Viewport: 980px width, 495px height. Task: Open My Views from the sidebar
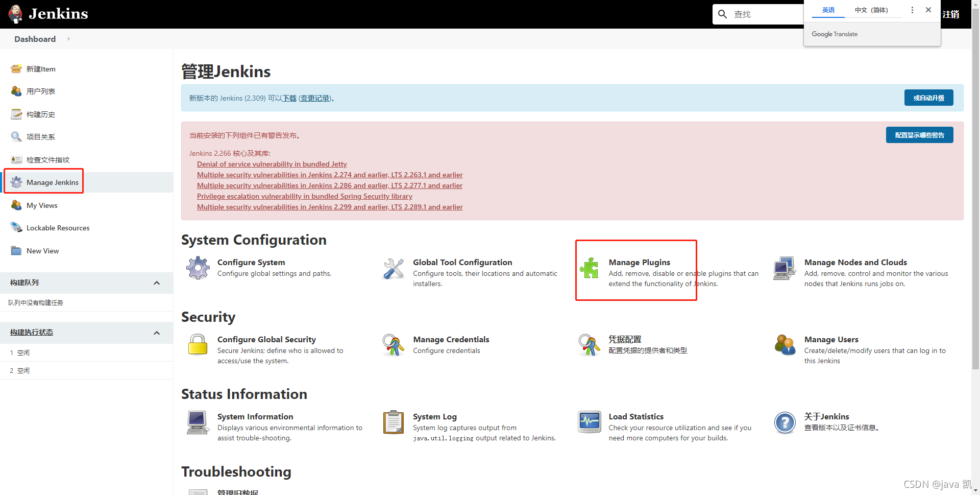pos(42,205)
